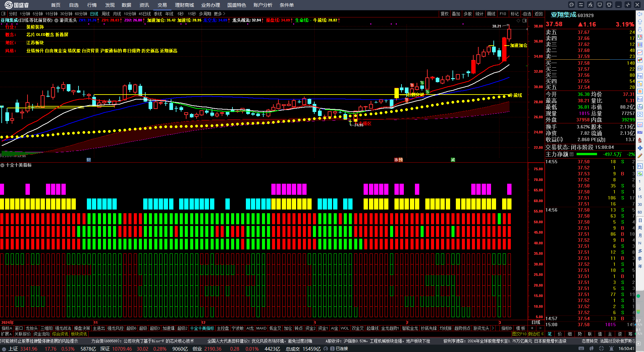Select the pencil drawing tool icon
The width and height of the screenshot is (644, 352).
point(640,156)
